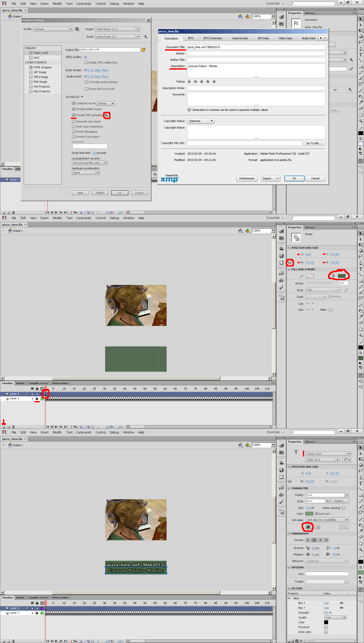Set paragraph format to justify

pos(326,540)
